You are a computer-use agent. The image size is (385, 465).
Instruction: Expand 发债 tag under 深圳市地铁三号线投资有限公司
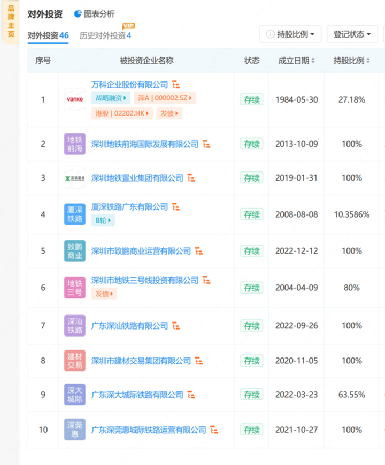click(x=104, y=294)
